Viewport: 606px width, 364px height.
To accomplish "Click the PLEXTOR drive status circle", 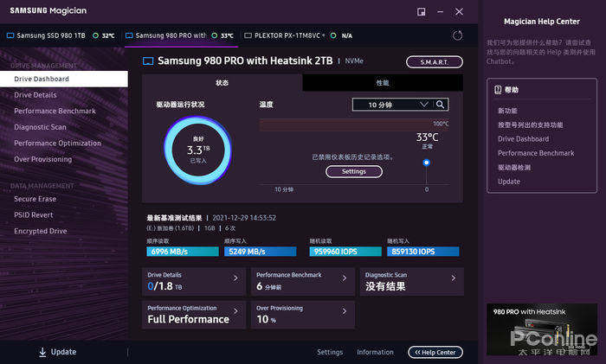I will [x=333, y=35].
